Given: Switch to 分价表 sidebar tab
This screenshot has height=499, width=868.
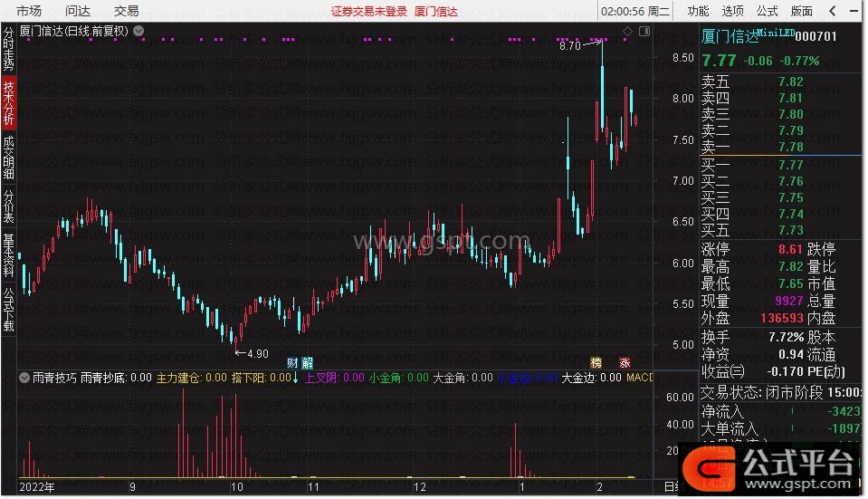Looking at the screenshot, I should [x=8, y=206].
